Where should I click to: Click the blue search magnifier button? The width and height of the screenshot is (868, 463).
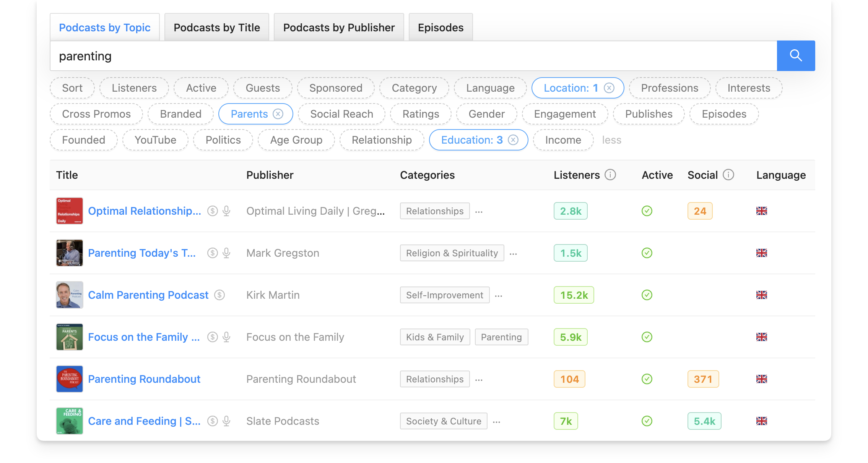click(796, 55)
